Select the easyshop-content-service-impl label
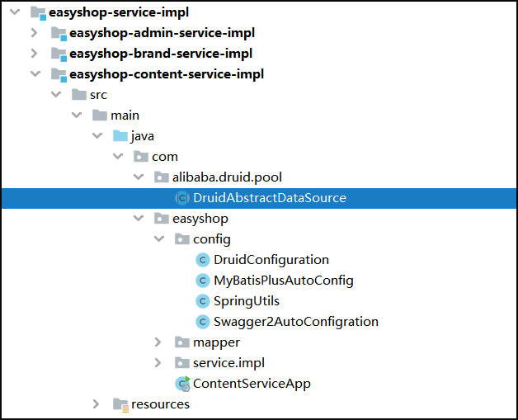Screen dimensions: 518x420 (x=167, y=74)
